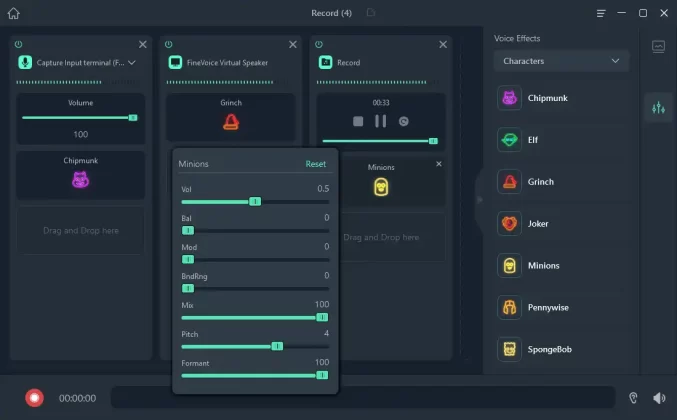Viewport: 677px width, 420px height.
Task: Go to the home screen icon
Action: [x=13, y=13]
